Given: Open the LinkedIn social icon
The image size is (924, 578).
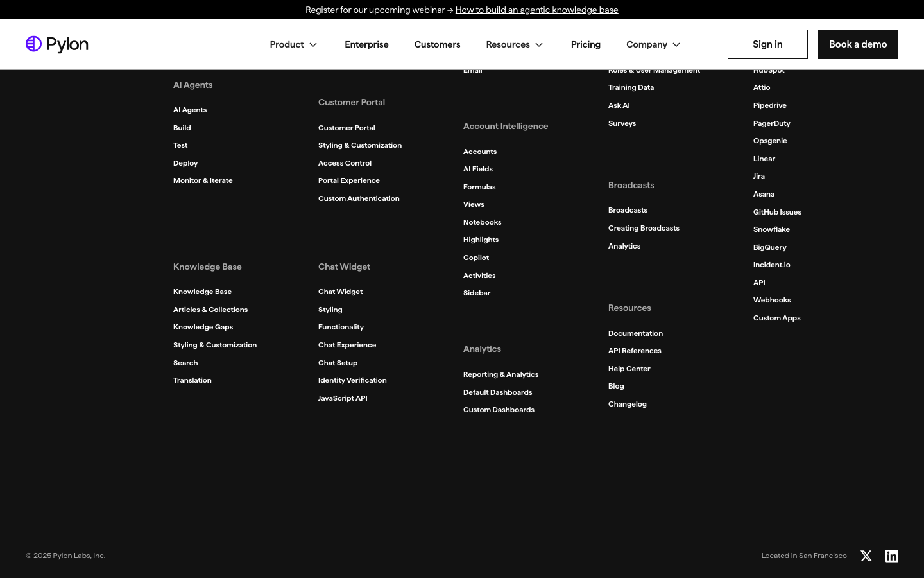Looking at the screenshot, I should pyautogui.click(x=892, y=556).
